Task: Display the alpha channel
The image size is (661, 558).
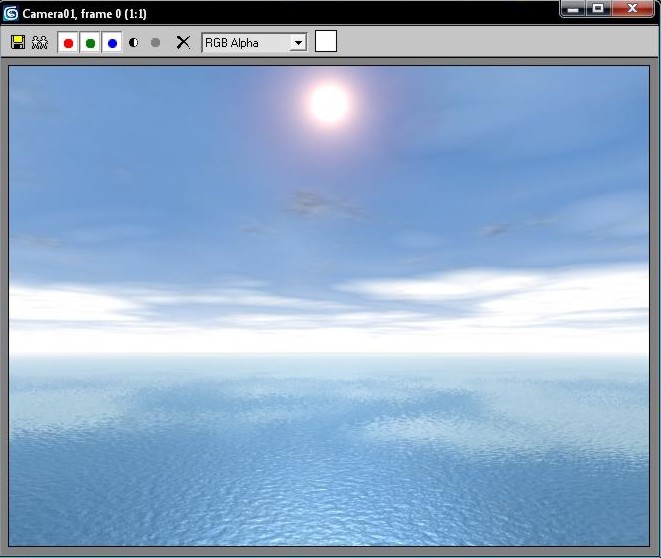Action: click(x=134, y=42)
